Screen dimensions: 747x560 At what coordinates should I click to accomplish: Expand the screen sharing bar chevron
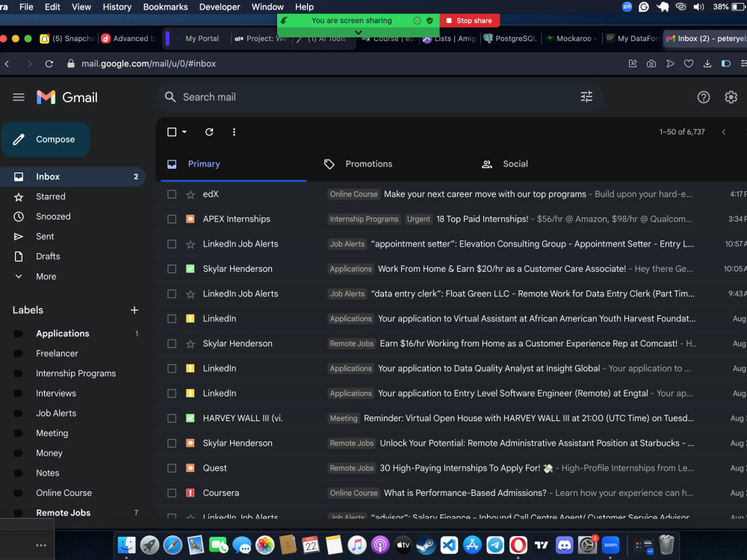click(359, 32)
